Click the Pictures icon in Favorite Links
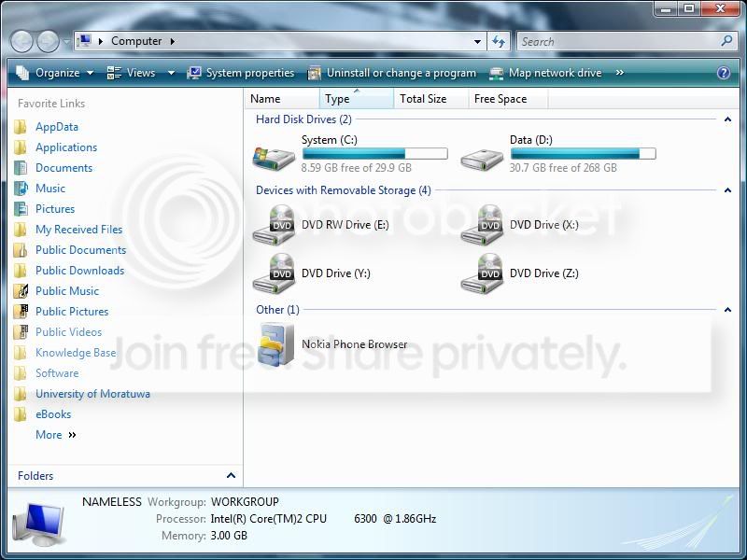This screenshot has height=560, width=747. tap(20, 208)
